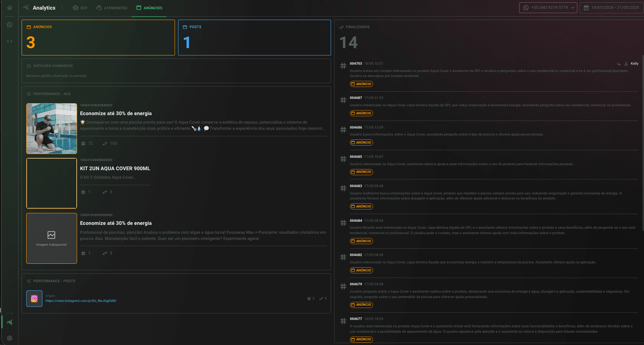644x345 pixels.
Task: Click the hash icon of conversation 004703
Action: (x=343, y=66)
